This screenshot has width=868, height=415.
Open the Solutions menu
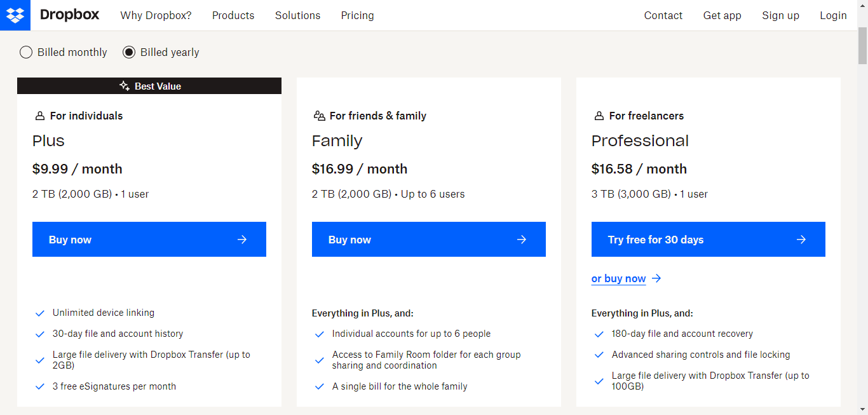point(297,15)
